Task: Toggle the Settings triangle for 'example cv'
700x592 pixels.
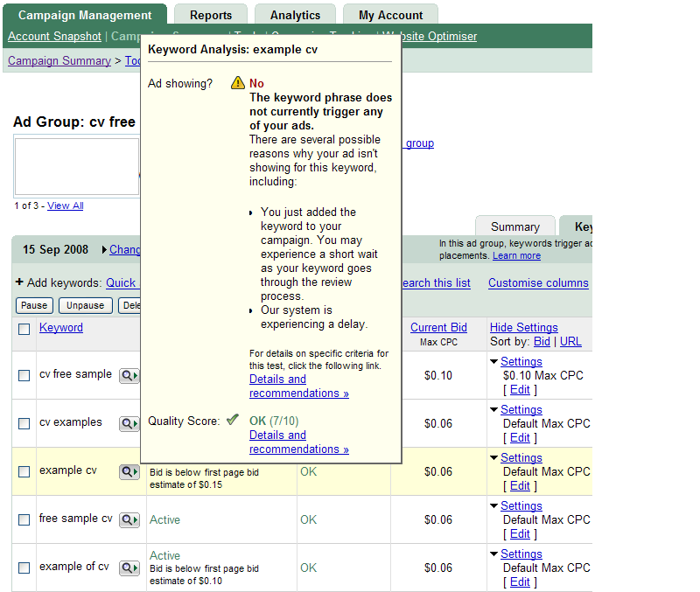Action: click(x=493, y=458)
